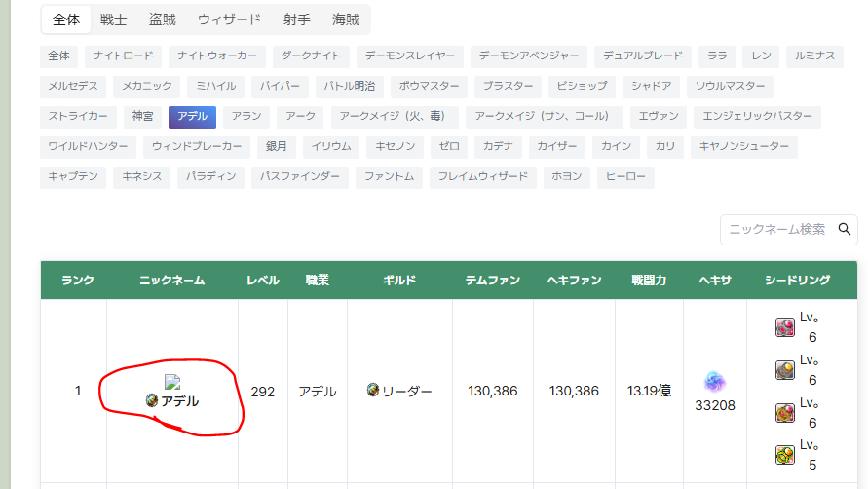Screen dimensions: 868x489
Task: Filter by キャノンシューター job
Action: [744, 147]
